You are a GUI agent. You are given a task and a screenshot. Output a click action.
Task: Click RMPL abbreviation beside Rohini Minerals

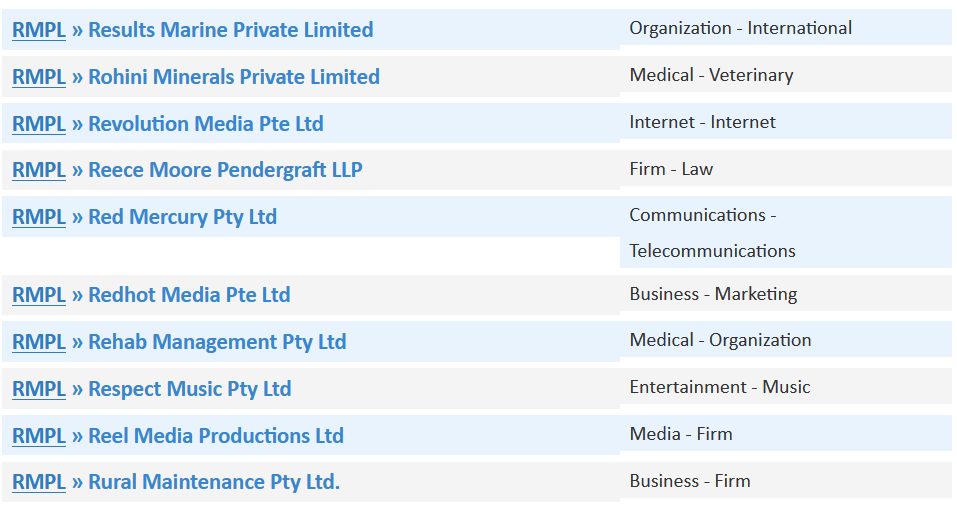pos(39,77)
